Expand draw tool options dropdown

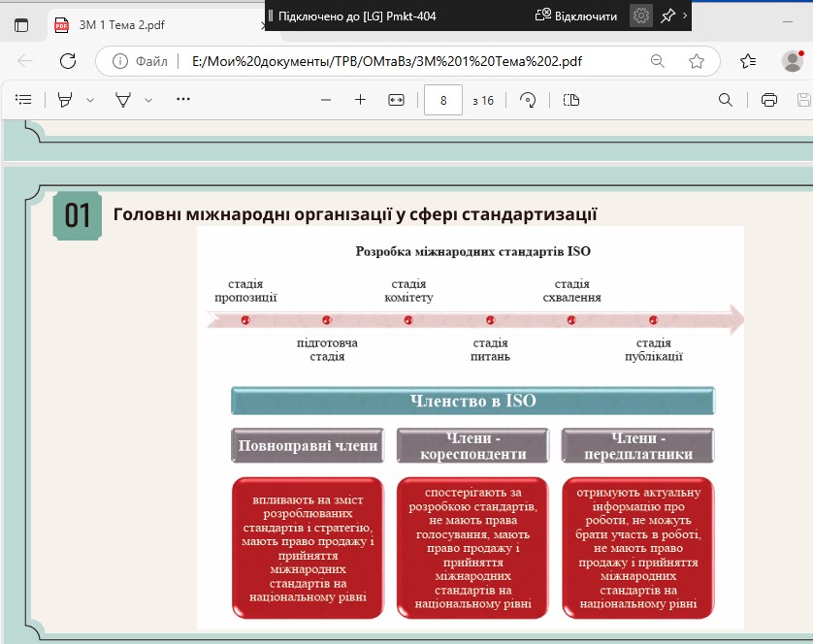point(148,100)
